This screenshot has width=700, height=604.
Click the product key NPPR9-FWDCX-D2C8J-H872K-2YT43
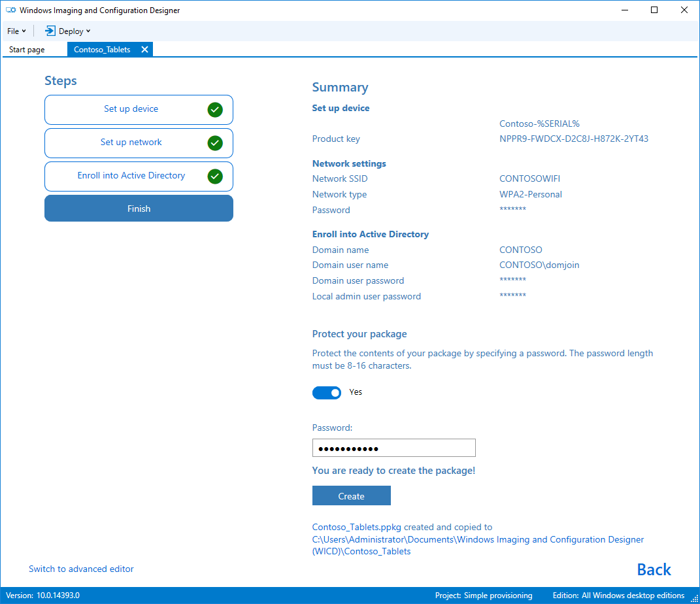(x=574, y=139)
